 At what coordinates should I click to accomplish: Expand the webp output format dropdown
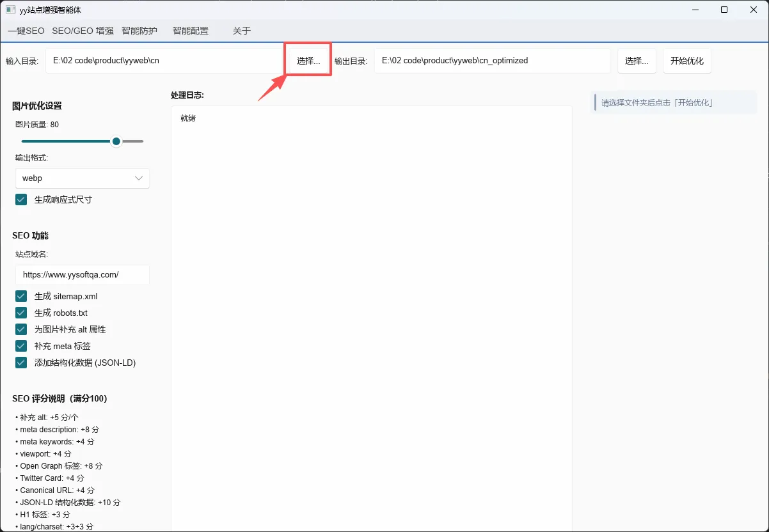click(83, 178)
